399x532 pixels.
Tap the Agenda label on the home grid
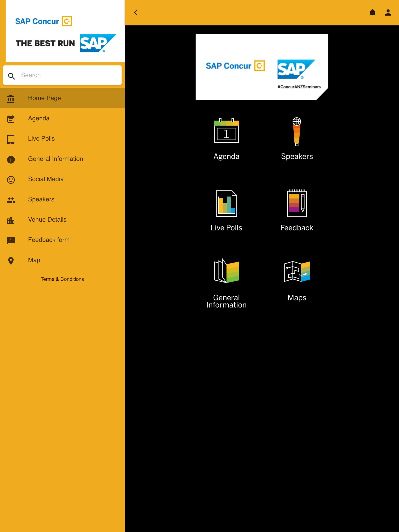[226, 157]
